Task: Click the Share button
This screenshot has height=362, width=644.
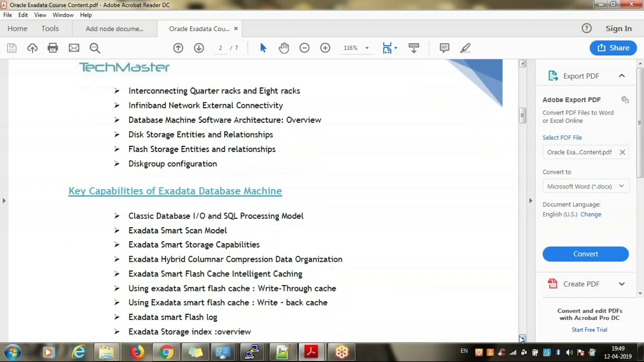Action: [x=613, y=48]
